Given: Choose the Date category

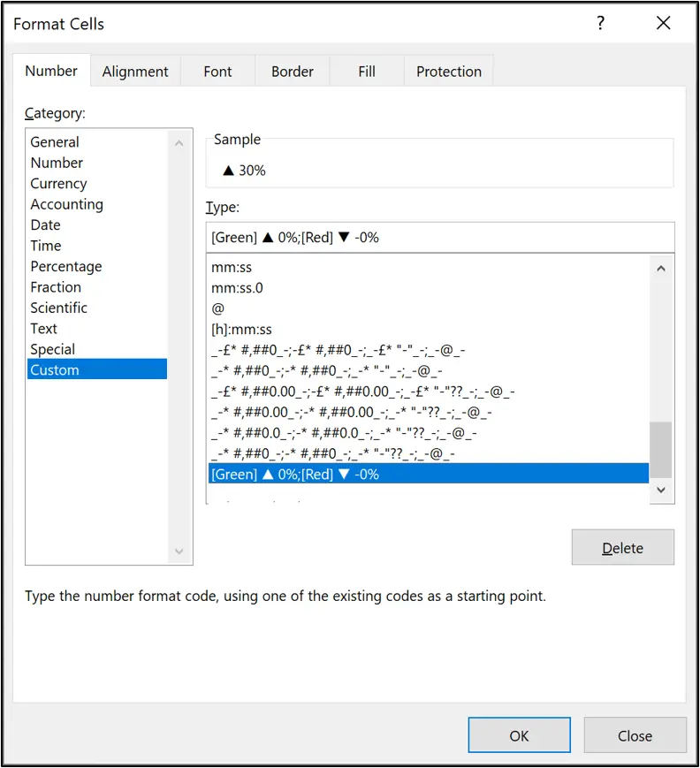Looking at the screenshot, I should pos(45,224).
